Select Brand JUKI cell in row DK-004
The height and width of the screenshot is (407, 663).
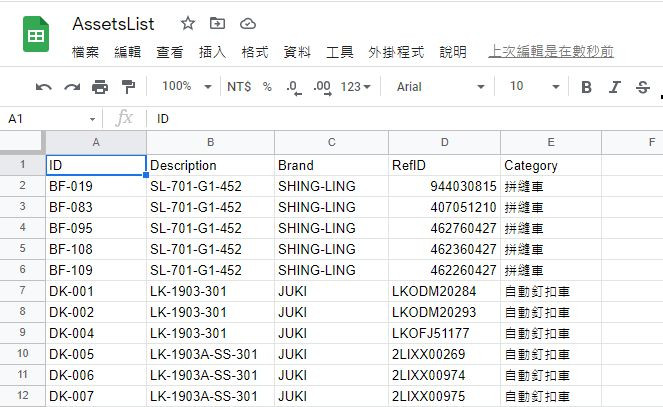coord(332,333)
